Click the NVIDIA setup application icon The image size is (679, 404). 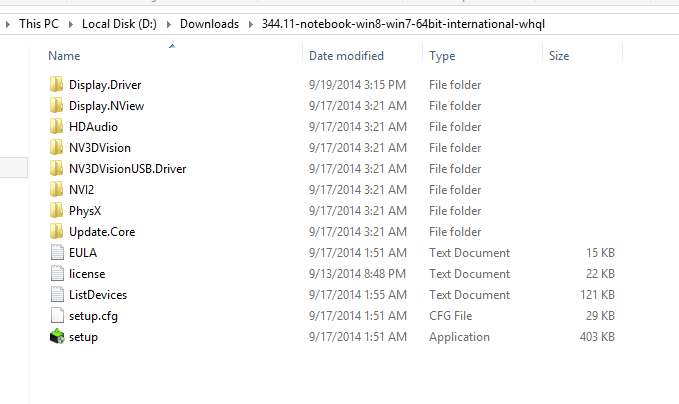[57, 337]
